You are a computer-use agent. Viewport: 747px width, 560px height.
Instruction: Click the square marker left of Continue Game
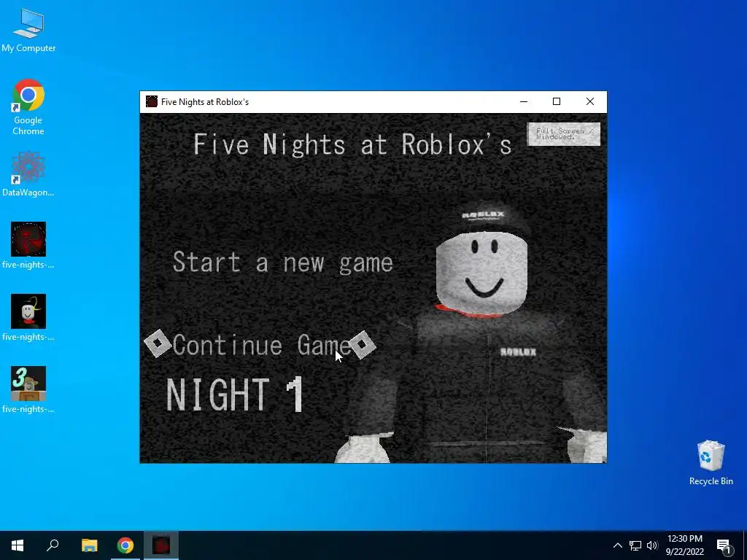point(158,343)
